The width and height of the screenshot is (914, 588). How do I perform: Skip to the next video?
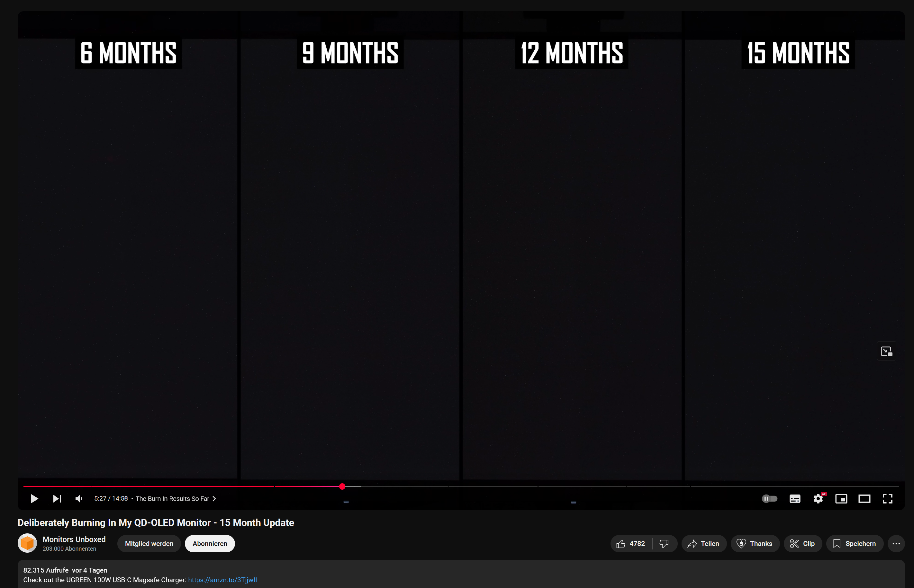(x=57, y=499)
